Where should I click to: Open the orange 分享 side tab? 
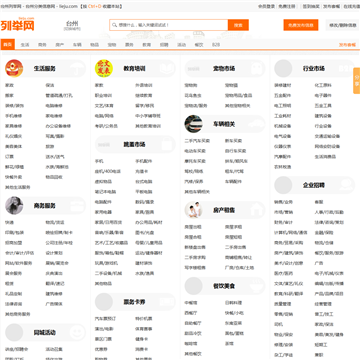pos(357,81)
